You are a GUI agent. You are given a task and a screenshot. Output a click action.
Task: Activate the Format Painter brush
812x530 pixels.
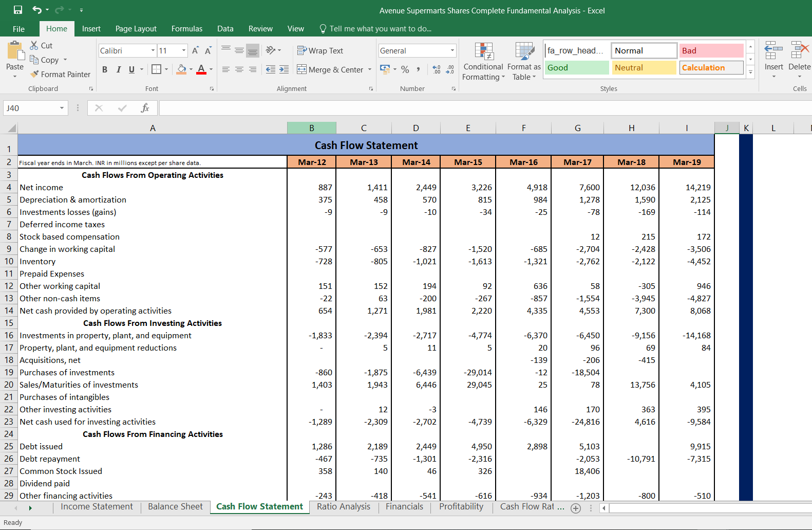point(34,74)
